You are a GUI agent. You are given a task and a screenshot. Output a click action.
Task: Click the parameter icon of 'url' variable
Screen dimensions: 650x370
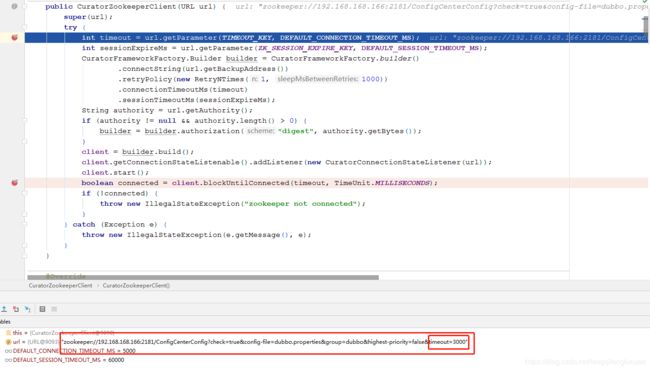coord(8,342)
